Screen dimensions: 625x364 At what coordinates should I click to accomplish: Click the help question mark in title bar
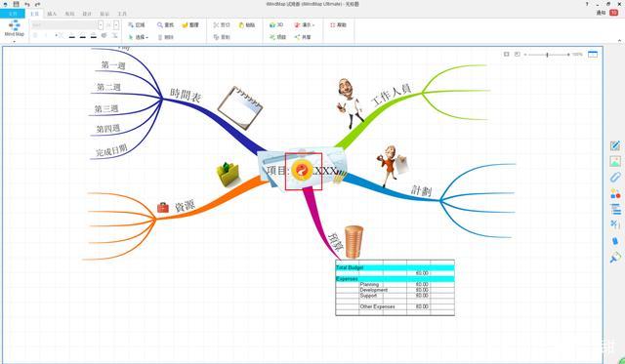pos(587,4)
